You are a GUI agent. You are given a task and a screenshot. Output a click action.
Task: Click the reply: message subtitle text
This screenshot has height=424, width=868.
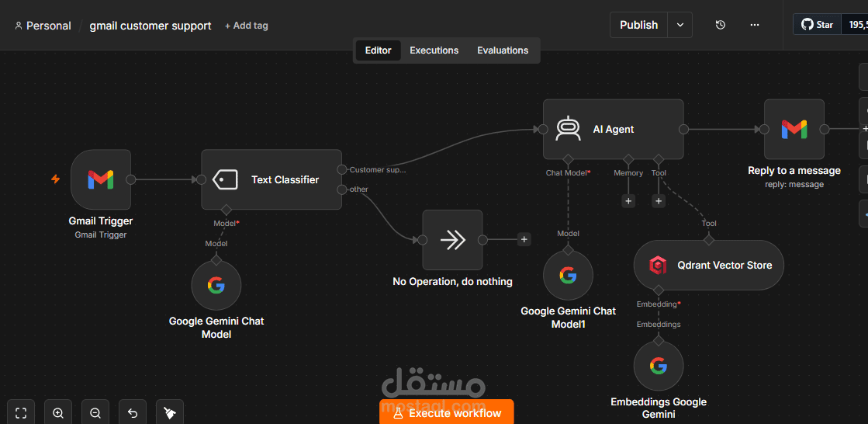pos(794,185)
